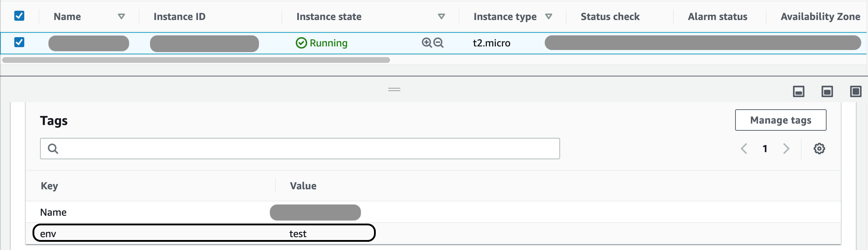Click the green Running status icon
Screen dimensions: 868x250
[x=301, y=43]
